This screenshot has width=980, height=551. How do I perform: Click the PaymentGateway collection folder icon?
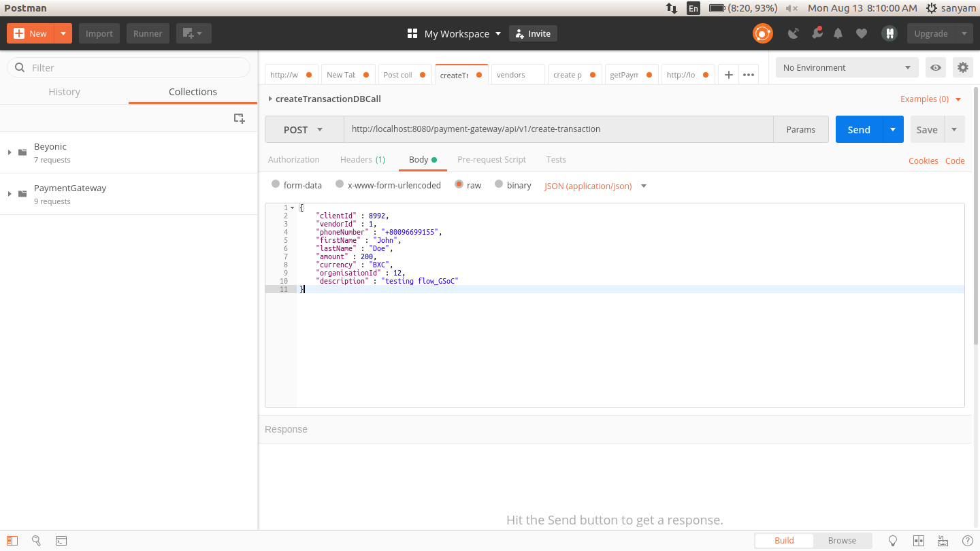tap(22, 194)
